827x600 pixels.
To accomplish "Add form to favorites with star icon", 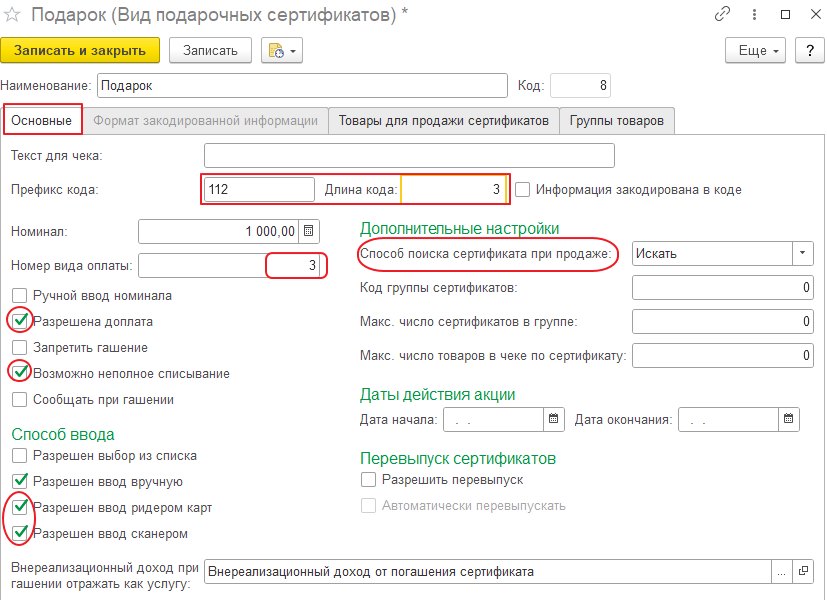I will point(12,15).
